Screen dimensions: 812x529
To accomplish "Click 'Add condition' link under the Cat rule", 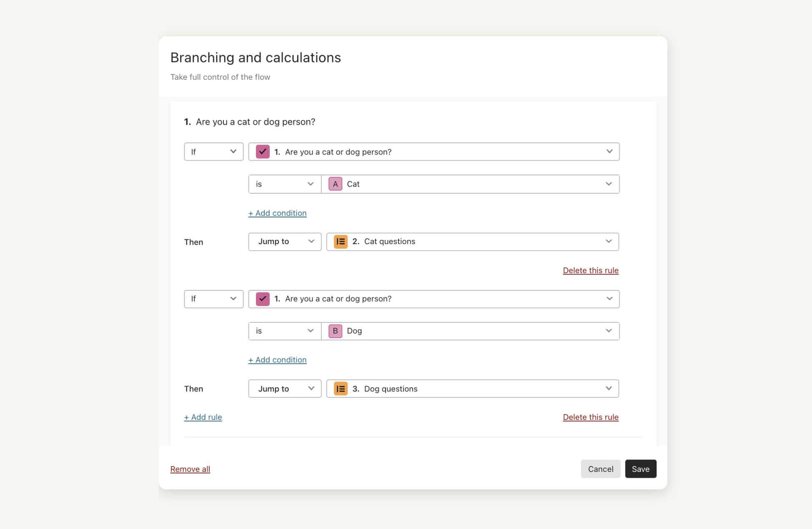I will click(x=278, y=213).
